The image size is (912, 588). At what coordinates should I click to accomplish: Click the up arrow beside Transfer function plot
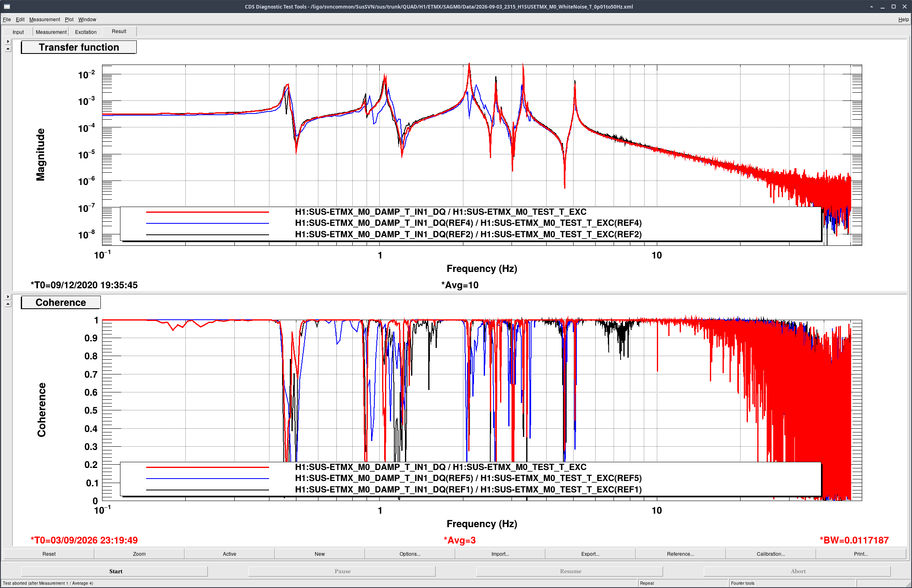tap(8, 49)
